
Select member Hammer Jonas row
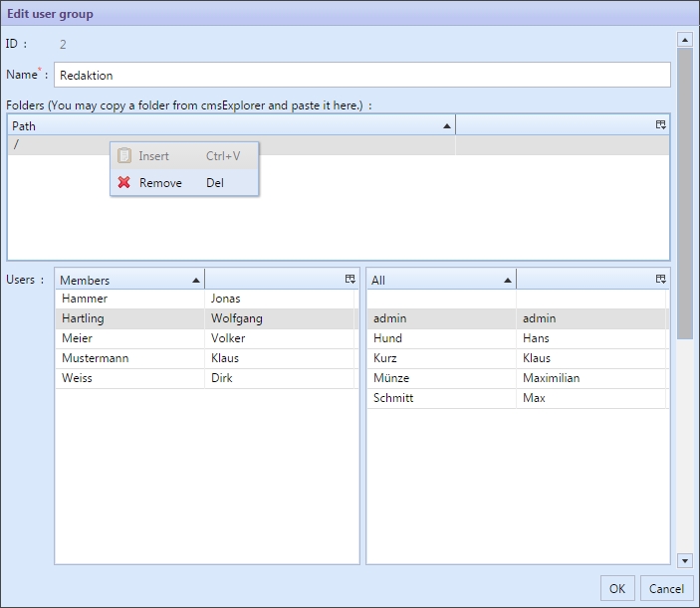click(x=204, y=299)
